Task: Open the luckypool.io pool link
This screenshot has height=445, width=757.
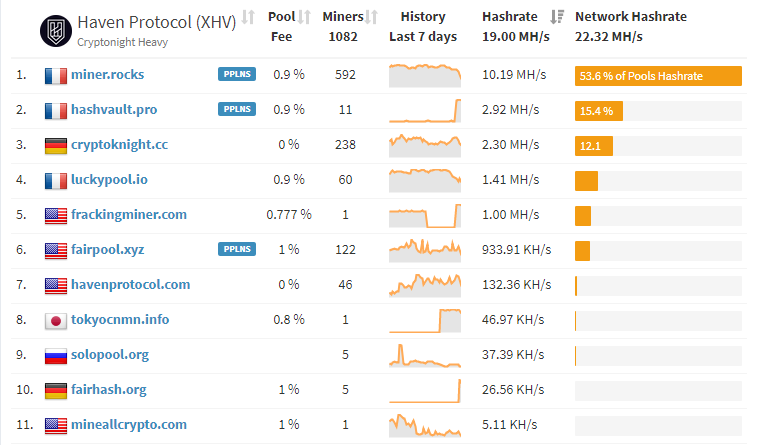Action: pyautogui.click(x=109, y=180)
